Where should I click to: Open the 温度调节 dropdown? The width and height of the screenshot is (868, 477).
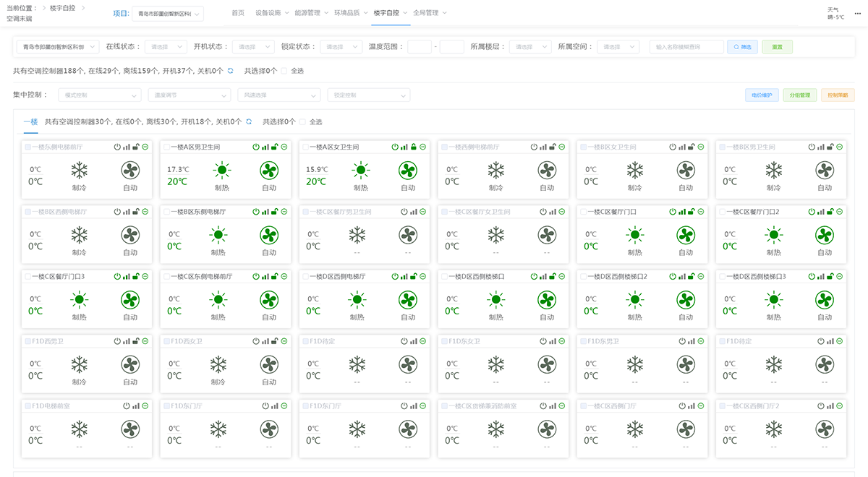(189, 95)
